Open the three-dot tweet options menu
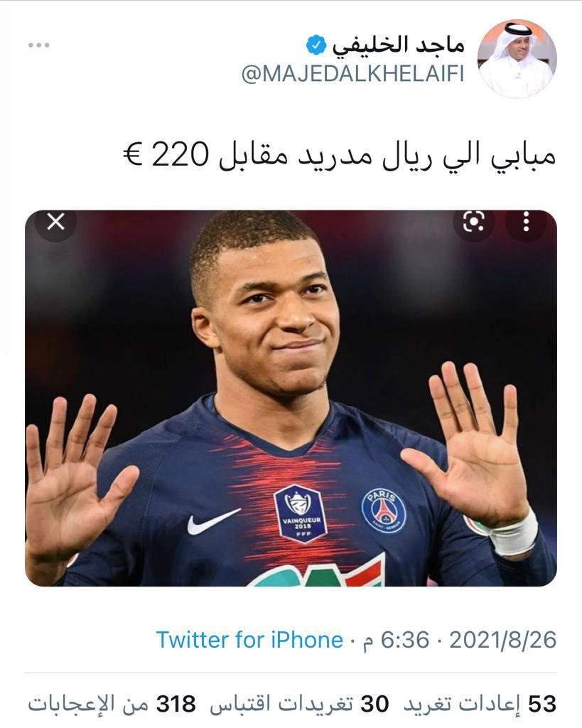Image resolution: width=582 pixels, height=728 pixels. [38, 45]
